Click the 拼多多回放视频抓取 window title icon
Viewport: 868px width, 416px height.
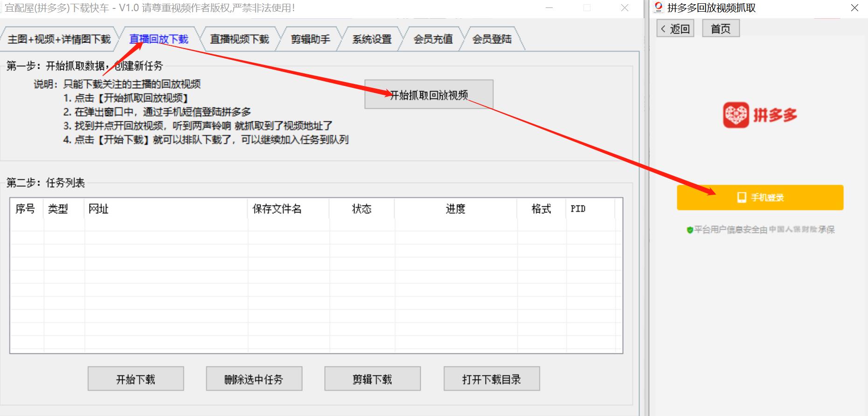[659, 7]
